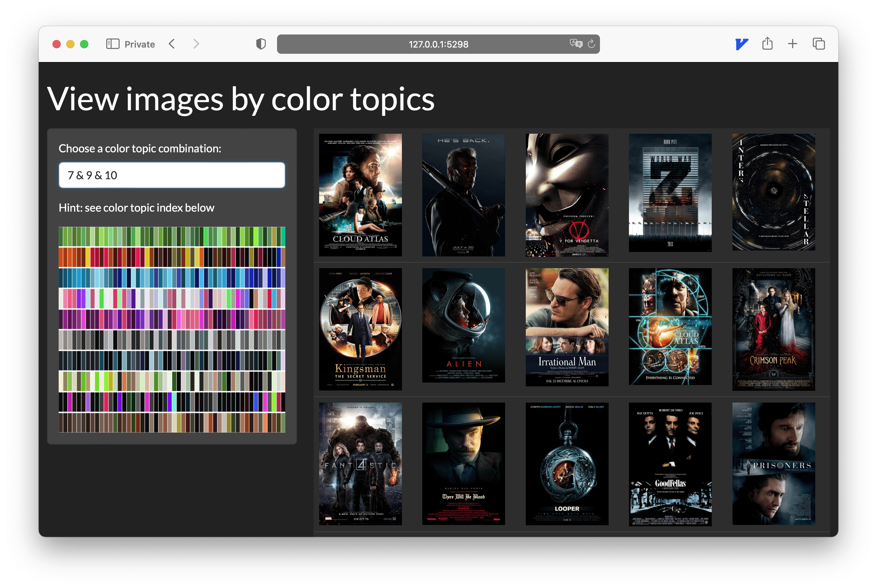Reload the page with refresh icon
Viewport: 877px width, 588px height.
click(591, 44)
